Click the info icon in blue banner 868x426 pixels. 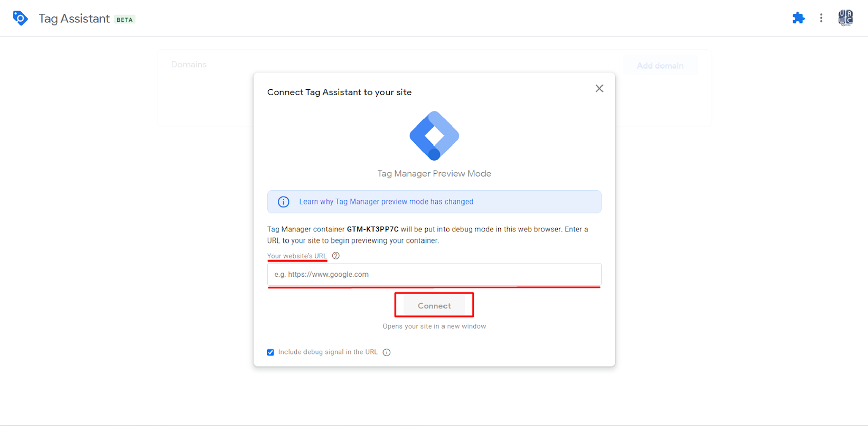tap(283, 202)
